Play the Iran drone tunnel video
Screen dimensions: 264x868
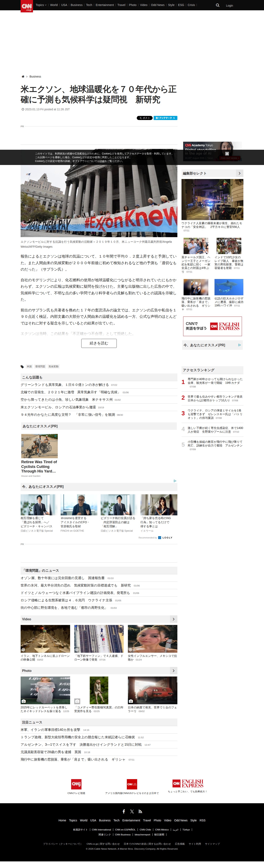[45, 639]
